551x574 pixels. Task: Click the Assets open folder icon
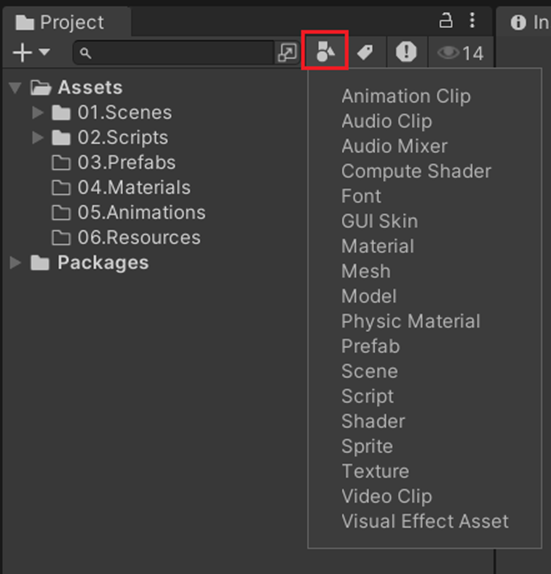click(41, 88)
